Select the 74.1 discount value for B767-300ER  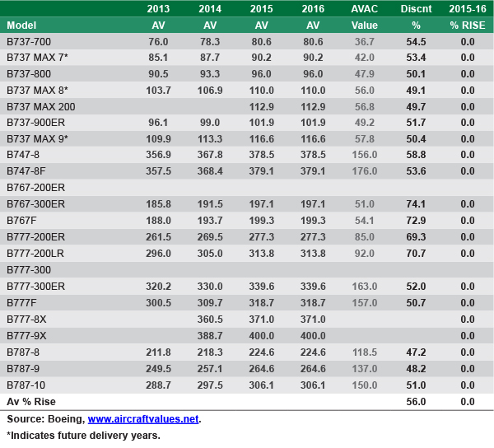coord(416,204)
